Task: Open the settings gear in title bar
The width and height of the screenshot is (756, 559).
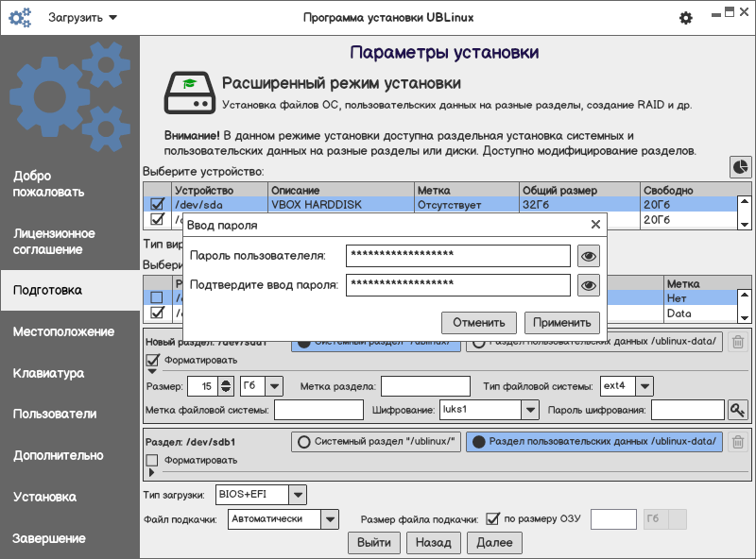Action: click(x=686, y=18)
